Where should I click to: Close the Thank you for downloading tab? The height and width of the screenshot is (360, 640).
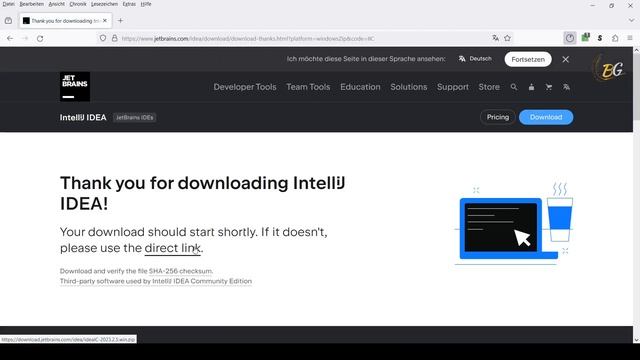click(105, 20)
